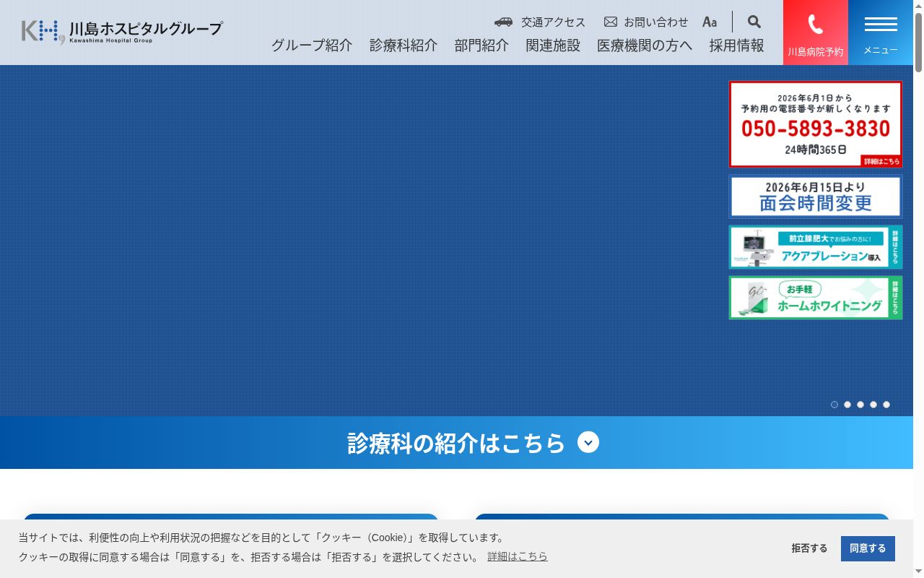Open 診療科紹介 menu
Image resolution: width=924 pixels, height=578 pixels.
(x=404, y=45)
